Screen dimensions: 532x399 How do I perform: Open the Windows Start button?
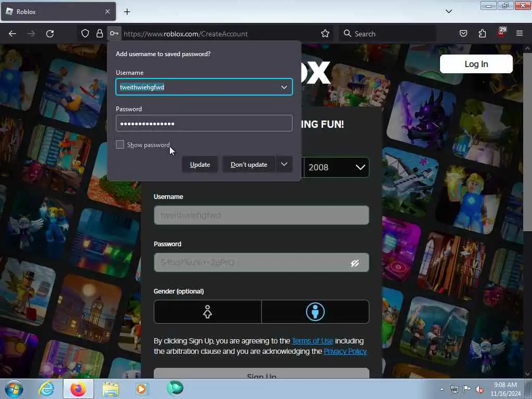point(14,389)
